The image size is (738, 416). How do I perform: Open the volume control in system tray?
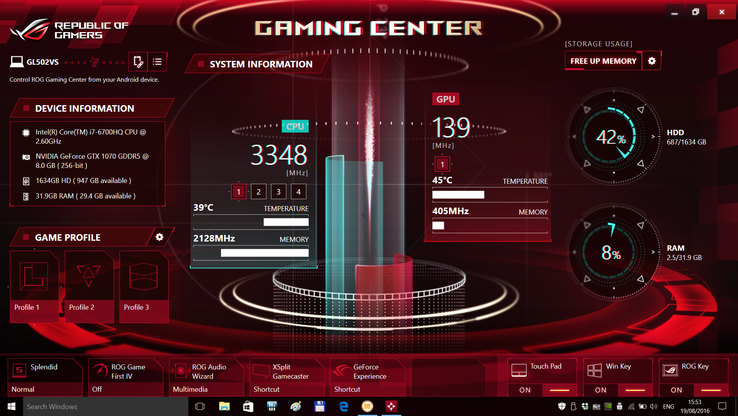653,406
